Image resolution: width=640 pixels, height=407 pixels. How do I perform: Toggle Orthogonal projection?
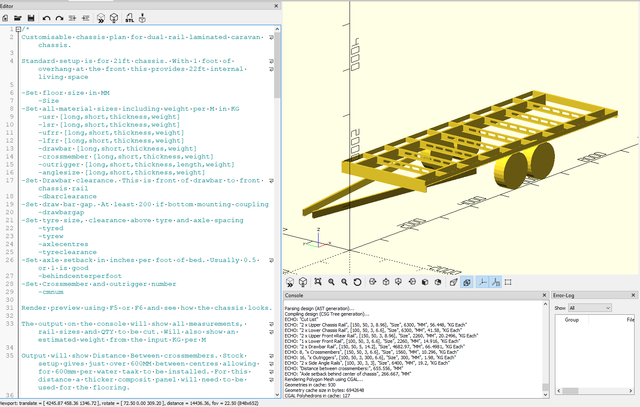click(467, 282)
